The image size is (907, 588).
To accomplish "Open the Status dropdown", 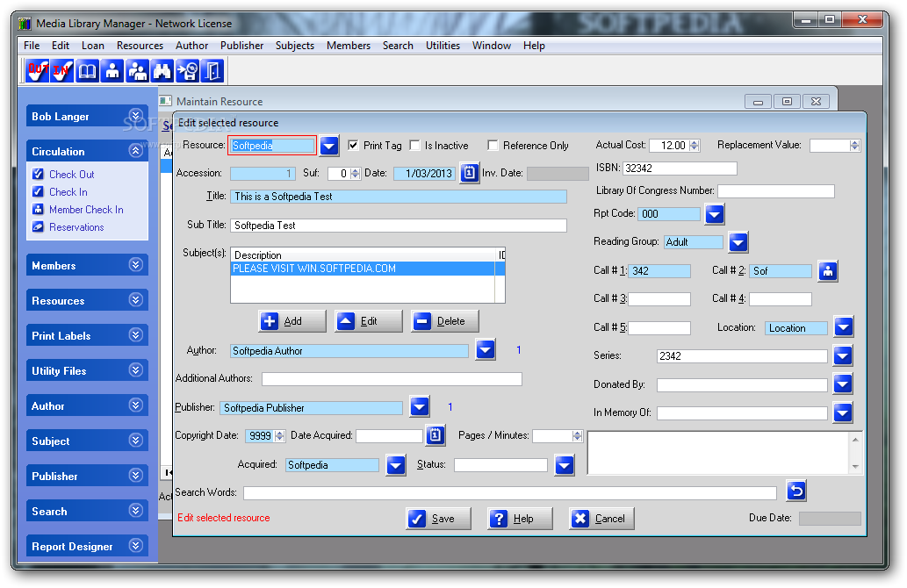I will 564,464.
